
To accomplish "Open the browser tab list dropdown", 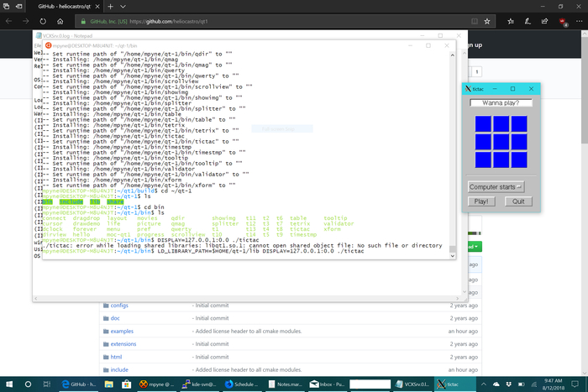I will coord(123,5).
